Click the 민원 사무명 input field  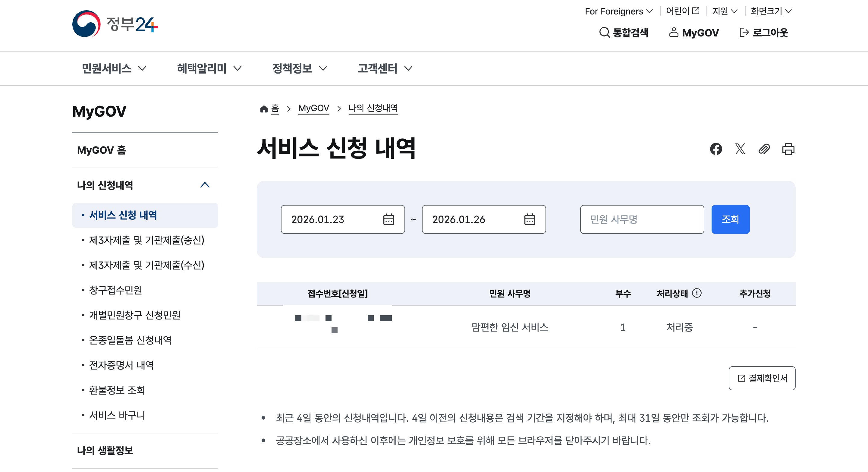pyautogui.click(x=642, y=219)
